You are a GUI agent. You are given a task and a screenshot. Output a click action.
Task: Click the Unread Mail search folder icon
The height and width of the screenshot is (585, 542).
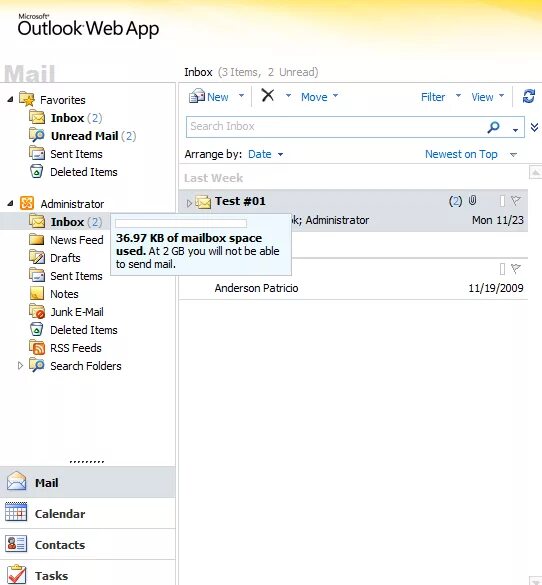pos(37,135)
